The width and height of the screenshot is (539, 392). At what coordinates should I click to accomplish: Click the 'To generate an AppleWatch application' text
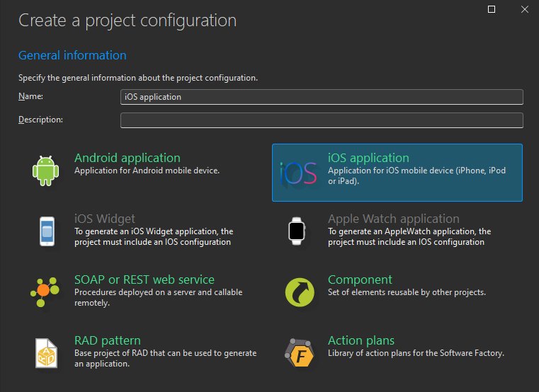pos(409,237)
